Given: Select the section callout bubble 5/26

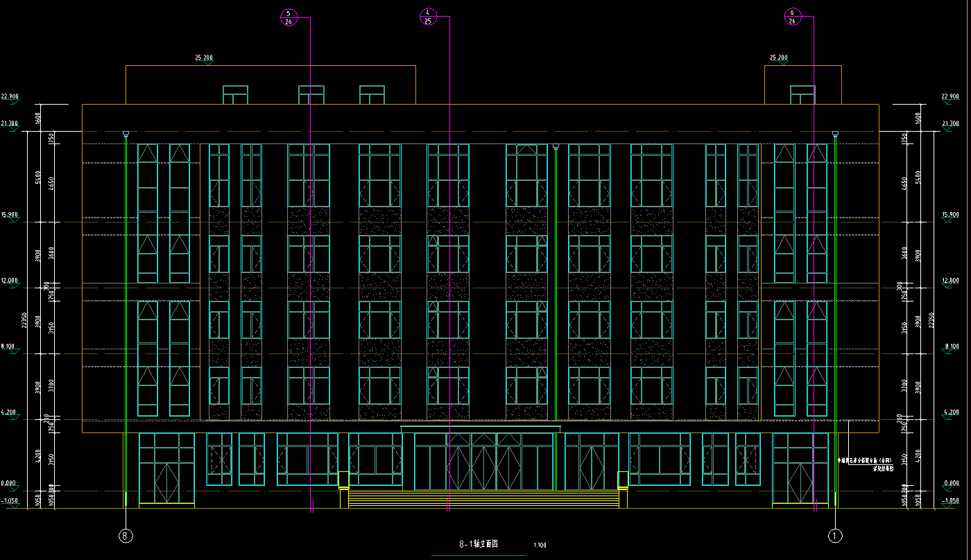Looking at the screenshot, I should (289, 17).
